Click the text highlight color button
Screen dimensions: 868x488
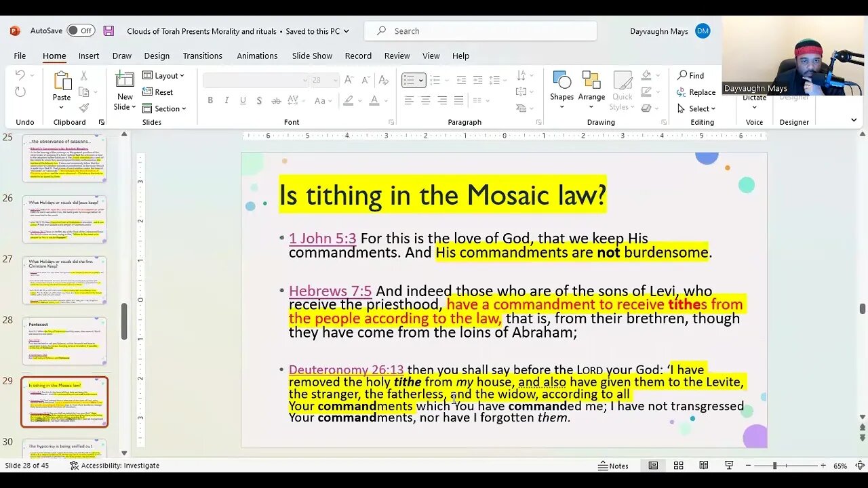point(348,100)
